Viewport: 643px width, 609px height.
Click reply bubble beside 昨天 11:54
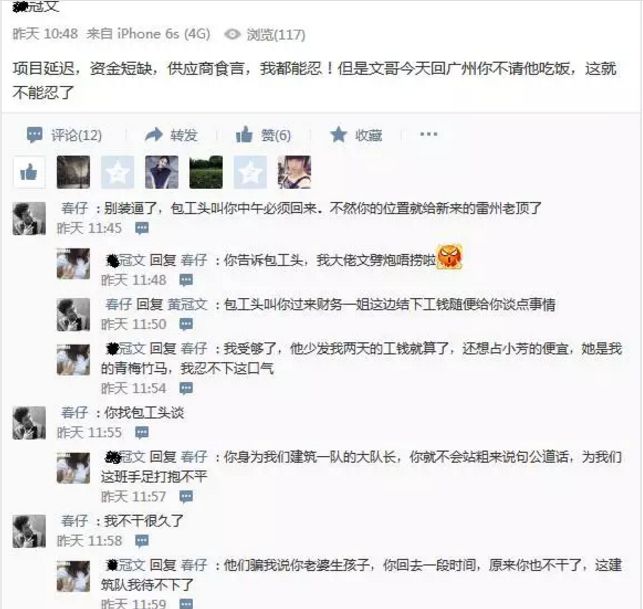tap(186, 388)
